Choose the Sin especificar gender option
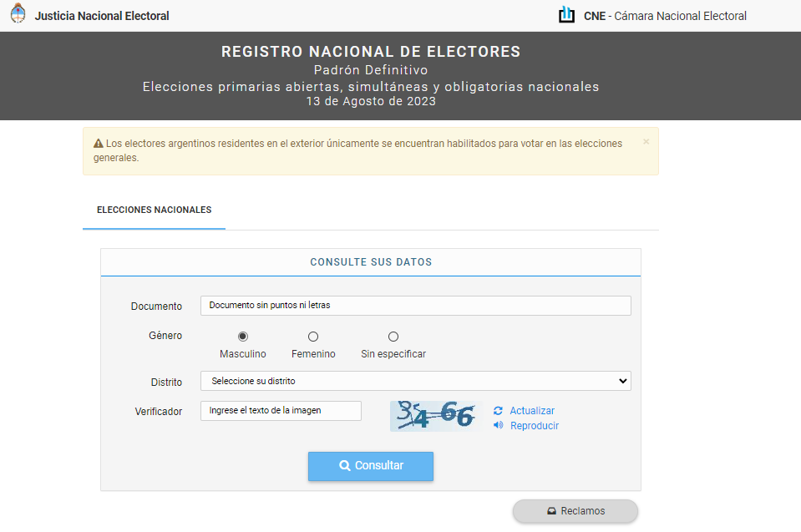This screenshot has width=801, height=532. pos(393,337)
